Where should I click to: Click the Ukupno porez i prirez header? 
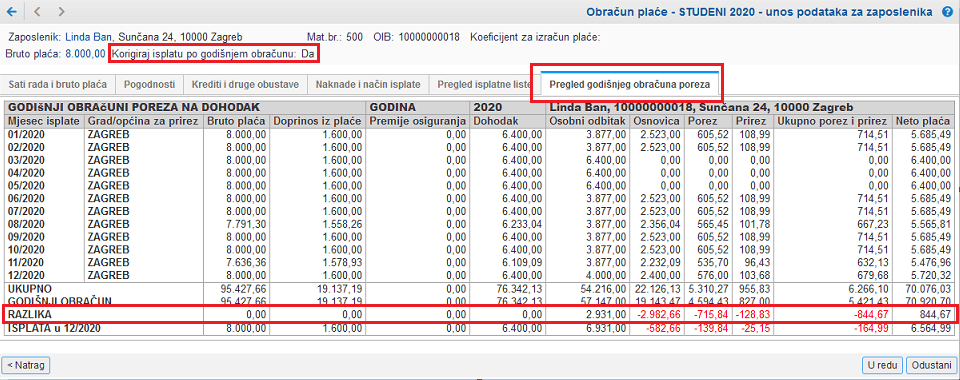(x=832, y=121)
